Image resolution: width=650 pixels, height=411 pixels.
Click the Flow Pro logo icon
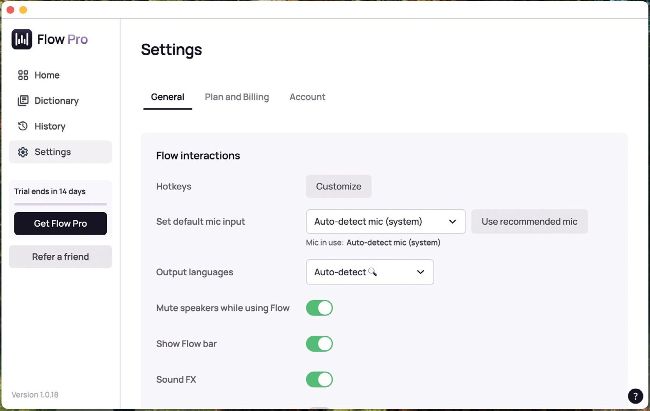[22, 39]
